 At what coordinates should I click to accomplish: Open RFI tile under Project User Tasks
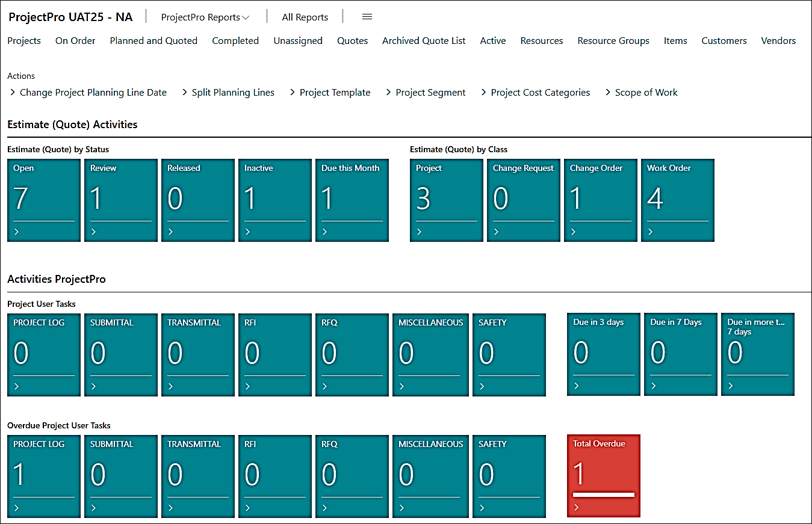pos(275,355)
